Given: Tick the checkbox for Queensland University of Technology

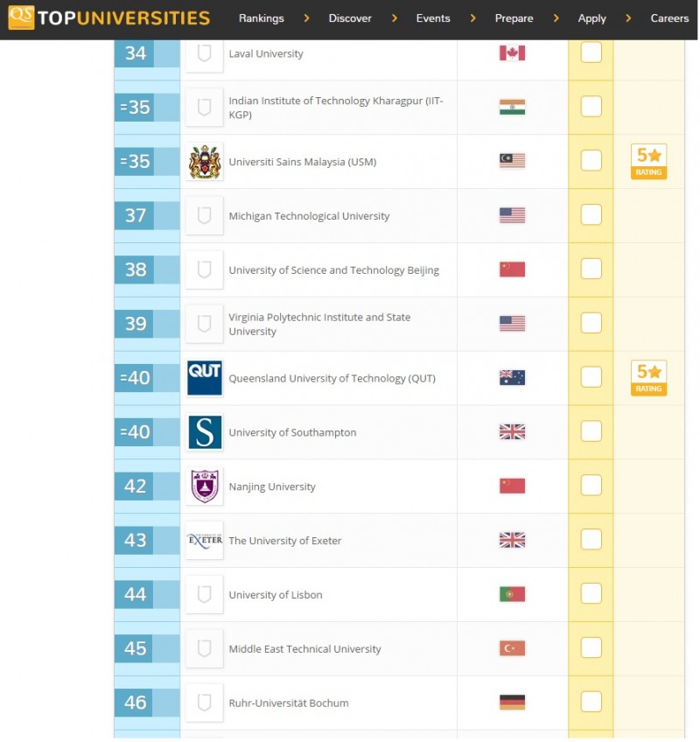Looking at the screenshot, I should pyautogui.click(x=591, y=377).
